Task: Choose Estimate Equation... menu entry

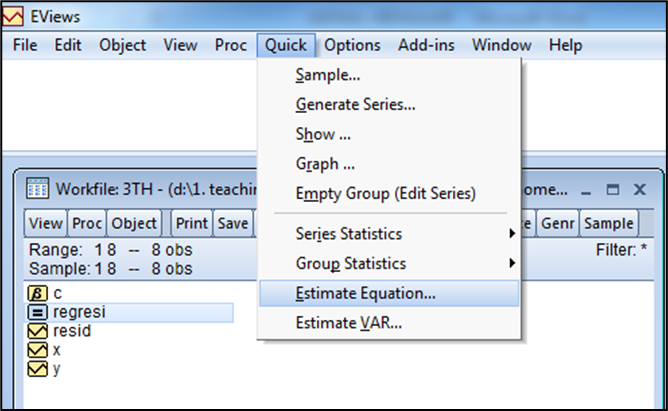Action: pyautogui.click(x=389, y=293)
